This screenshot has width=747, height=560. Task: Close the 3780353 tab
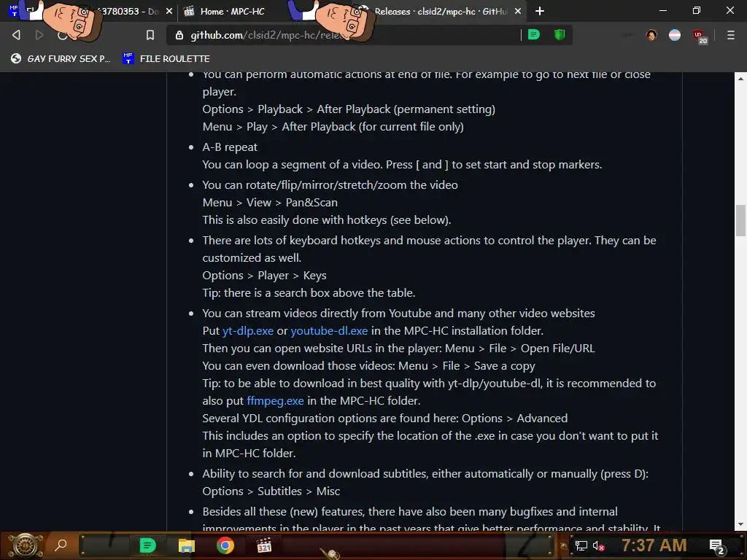169,11
